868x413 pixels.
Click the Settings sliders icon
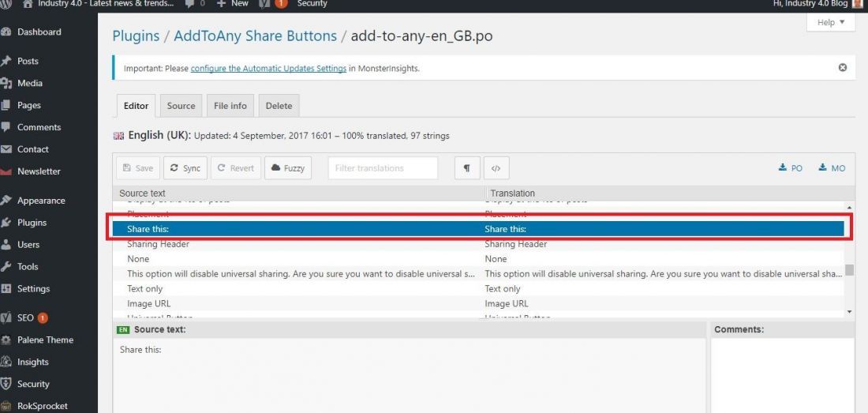pyautogui.click(x=6, y=289)
